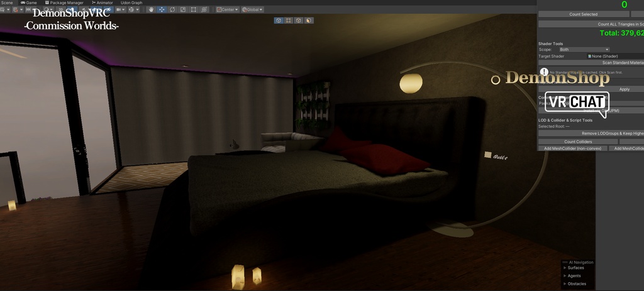Click first cube overlay icon in scene view
This screenshot has width=644, height=291.
click(279, 20)
